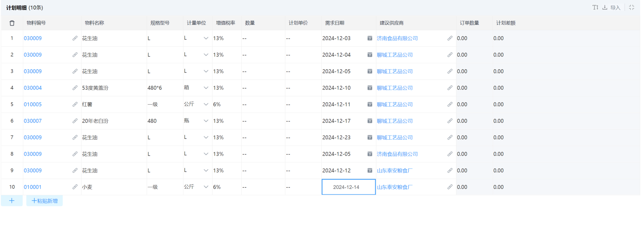Open the 公斤 unit dropdown for 红薯
Screen dimensions: 644x225
tap(206, 104)
